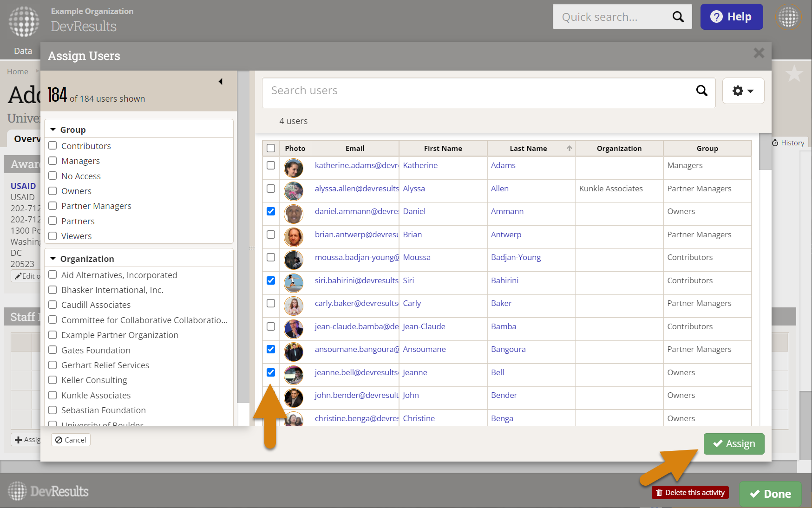Sort table by Organization column

coord(619,149)
